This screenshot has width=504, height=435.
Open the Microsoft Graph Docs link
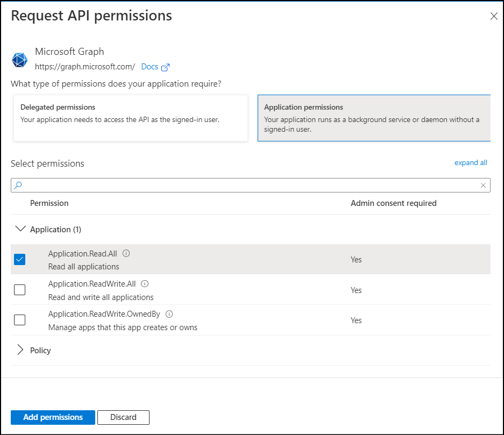(x=149, y=66)
